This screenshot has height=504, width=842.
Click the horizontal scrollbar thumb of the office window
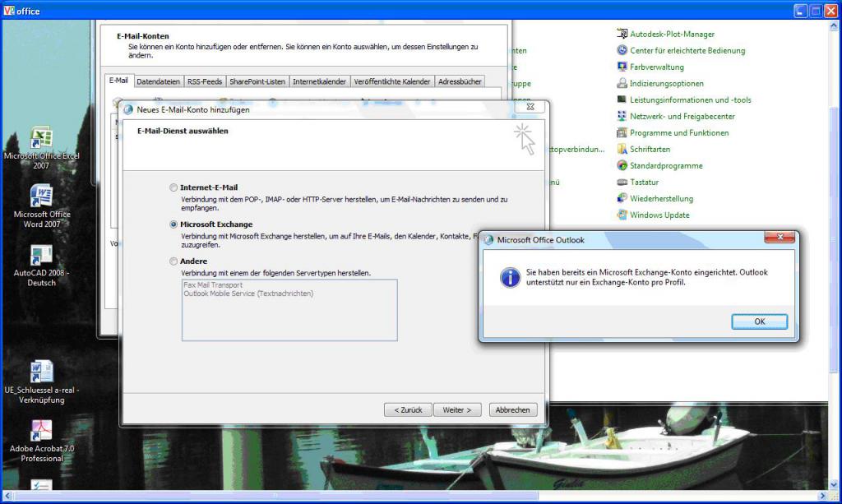[x=276, y=496]
